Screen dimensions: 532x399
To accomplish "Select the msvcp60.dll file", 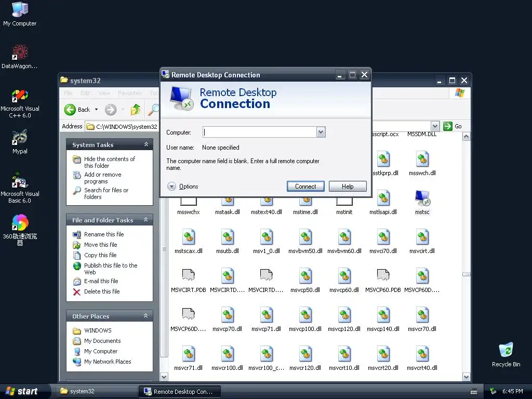I will [x=344, y=281].
